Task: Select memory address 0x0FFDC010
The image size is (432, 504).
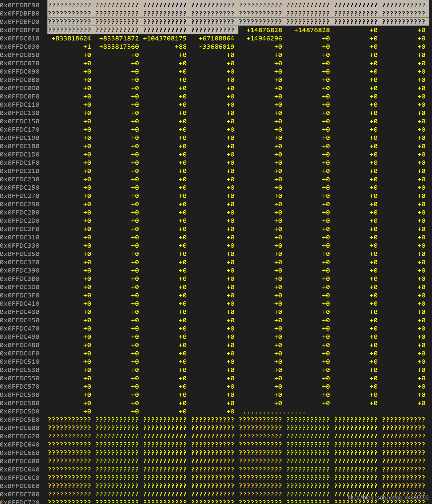Action: pos(20,38)
